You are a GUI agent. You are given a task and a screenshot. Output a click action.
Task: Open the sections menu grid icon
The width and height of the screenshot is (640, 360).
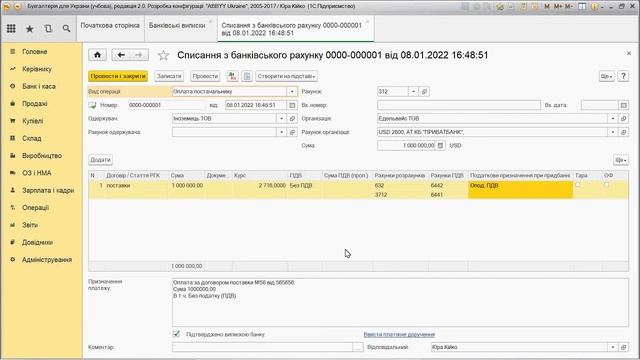pyautogui.click(x=11, y=29)
